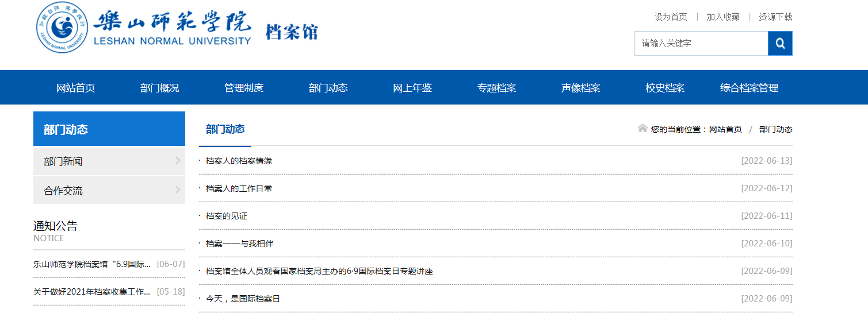Expand 合作交流 using its chevron arrow

[178, 190]
